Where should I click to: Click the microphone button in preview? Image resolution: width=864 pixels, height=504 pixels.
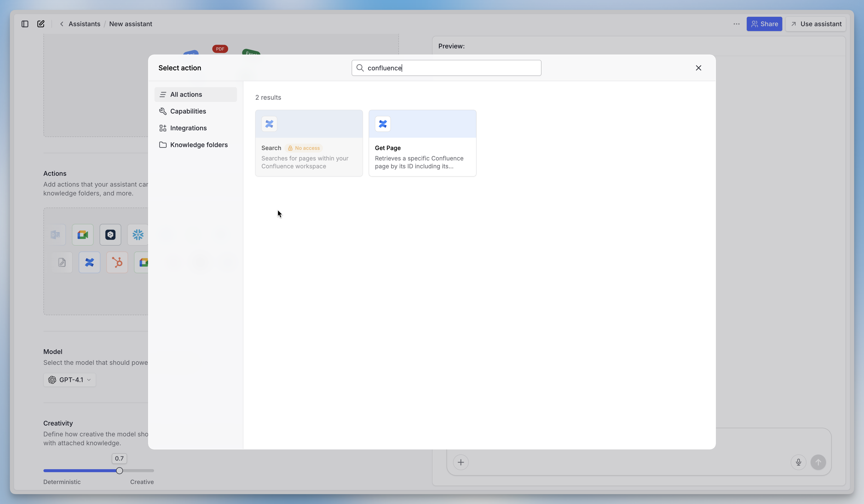pos(799,463)
